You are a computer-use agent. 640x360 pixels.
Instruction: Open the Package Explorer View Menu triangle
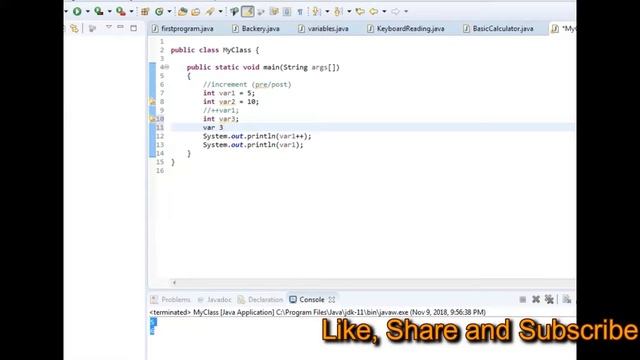point(109,27)
